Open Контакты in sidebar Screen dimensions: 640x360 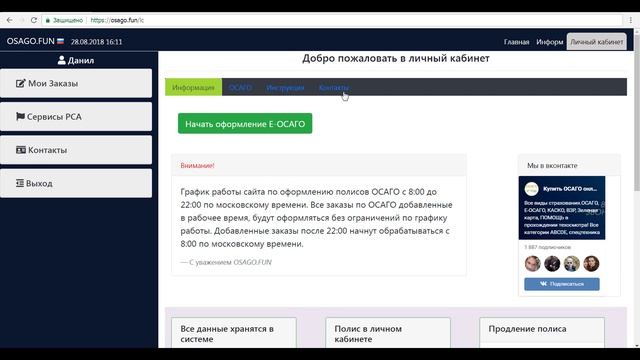pyautogui.click(x=76, y=150)
